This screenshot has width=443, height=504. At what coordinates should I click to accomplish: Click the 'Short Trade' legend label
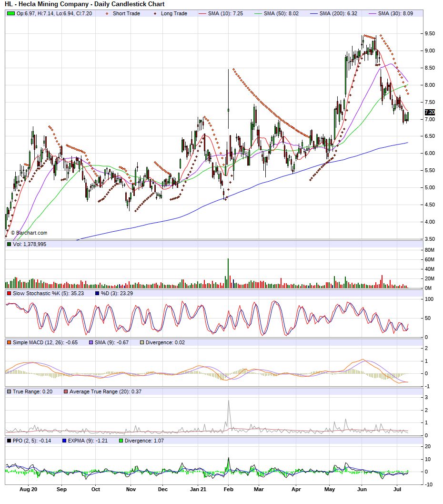pos(126,13)
